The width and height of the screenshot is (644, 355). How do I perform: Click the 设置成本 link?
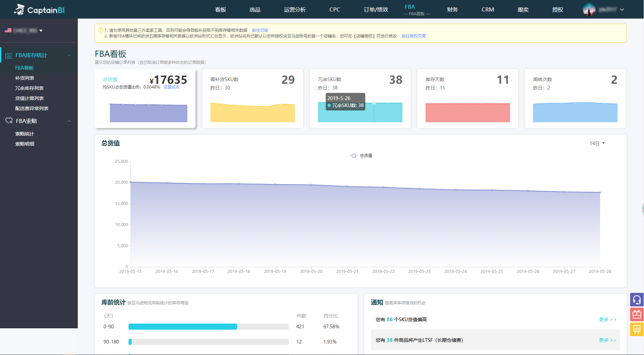click(171, 87)
